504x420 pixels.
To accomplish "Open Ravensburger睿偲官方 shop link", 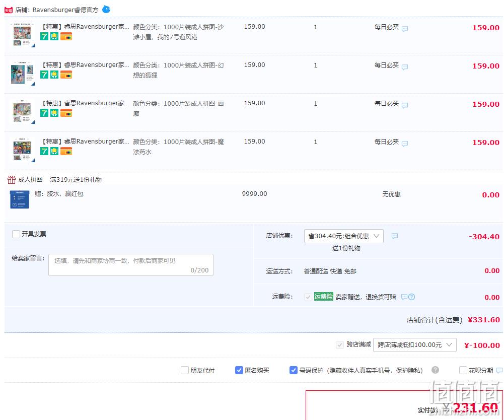I will [65, 10].
